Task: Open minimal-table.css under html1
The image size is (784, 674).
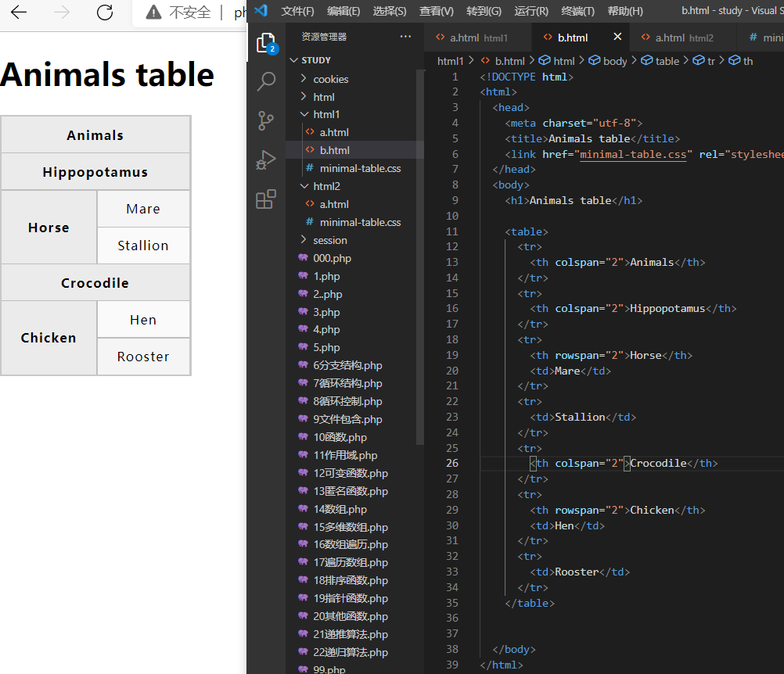Action: (x=360, y=168)
